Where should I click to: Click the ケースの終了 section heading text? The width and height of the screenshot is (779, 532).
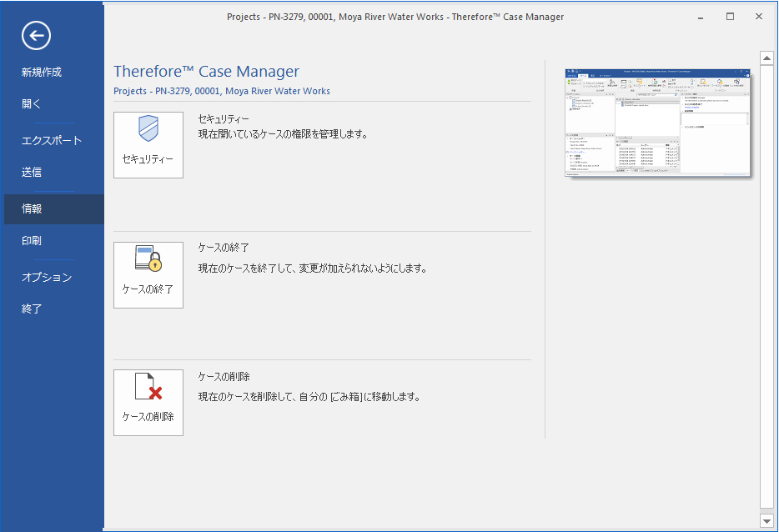click(x=224, y=248)
